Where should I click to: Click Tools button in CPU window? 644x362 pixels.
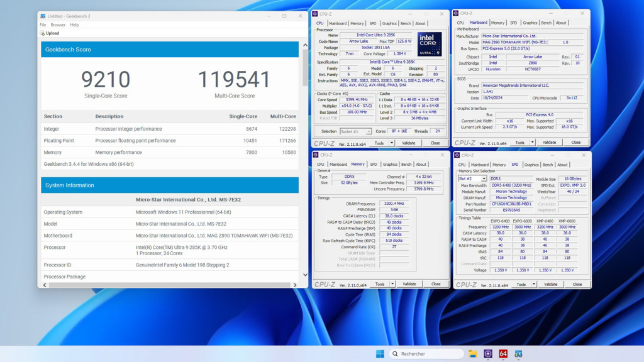379,143
